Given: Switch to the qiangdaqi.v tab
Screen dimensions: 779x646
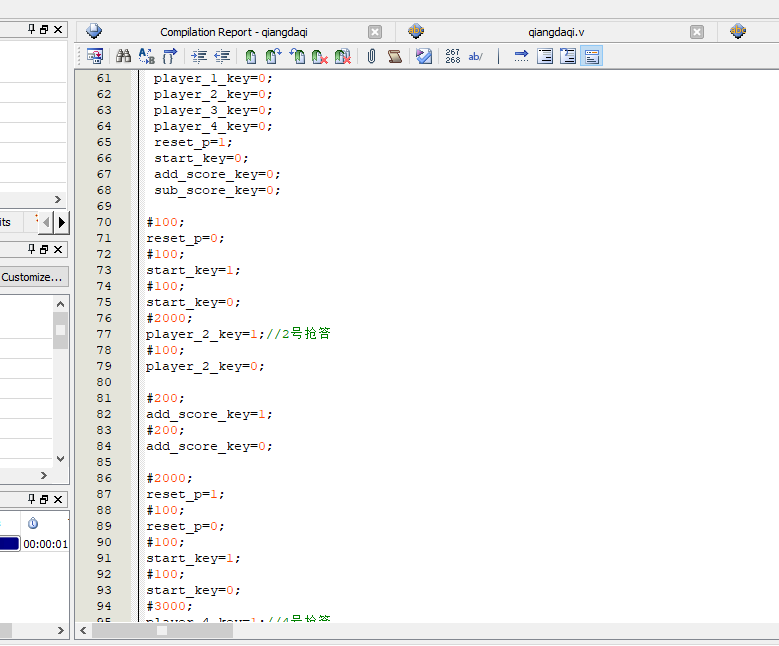Looking at the screenshot, I should tap(556, 32).
